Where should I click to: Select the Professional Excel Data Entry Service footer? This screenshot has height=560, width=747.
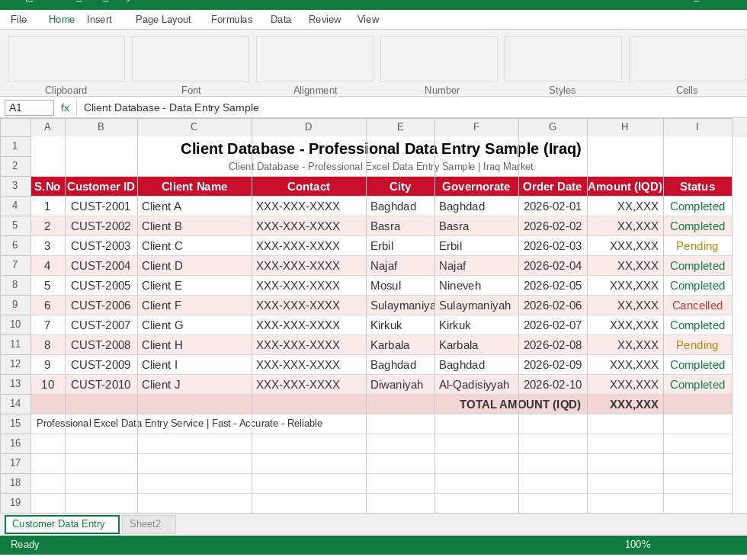(179, 424)
